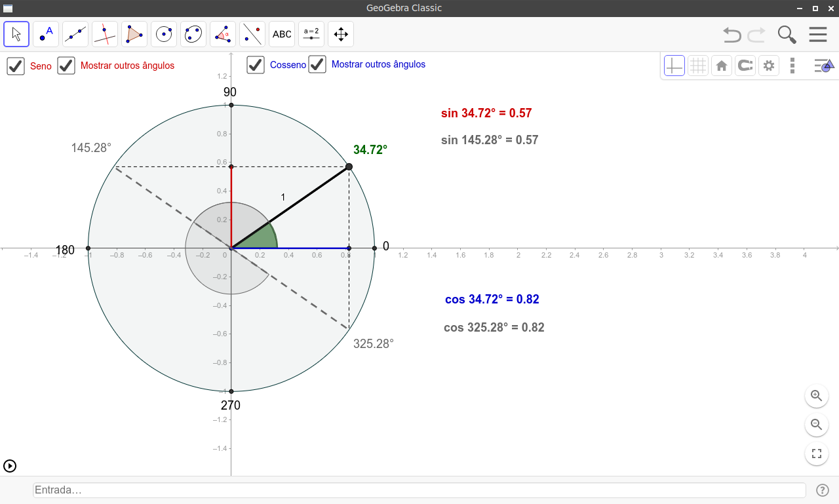Click the Entrada input field
The image size is (839, 504).
coord(419,490)
